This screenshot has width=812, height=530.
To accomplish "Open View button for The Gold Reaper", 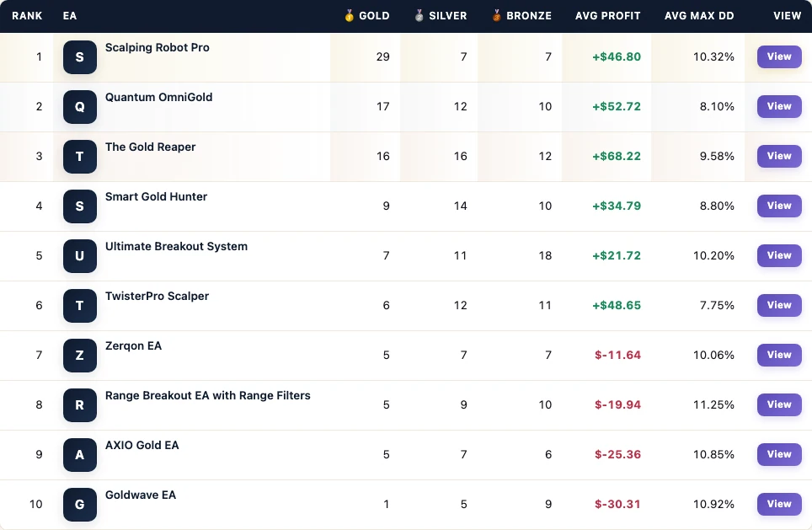I will pos(779,156).
